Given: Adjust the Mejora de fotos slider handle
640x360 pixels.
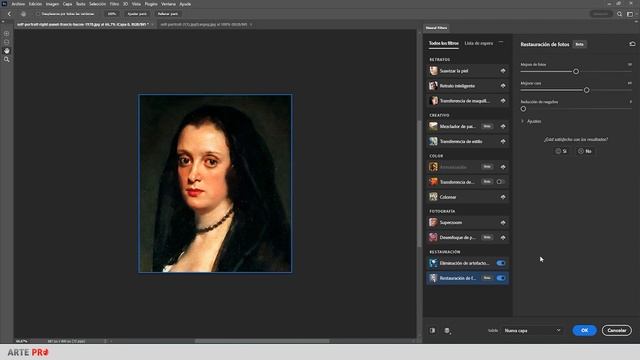Looking at the screenshot, I should [x=576, y=71].
